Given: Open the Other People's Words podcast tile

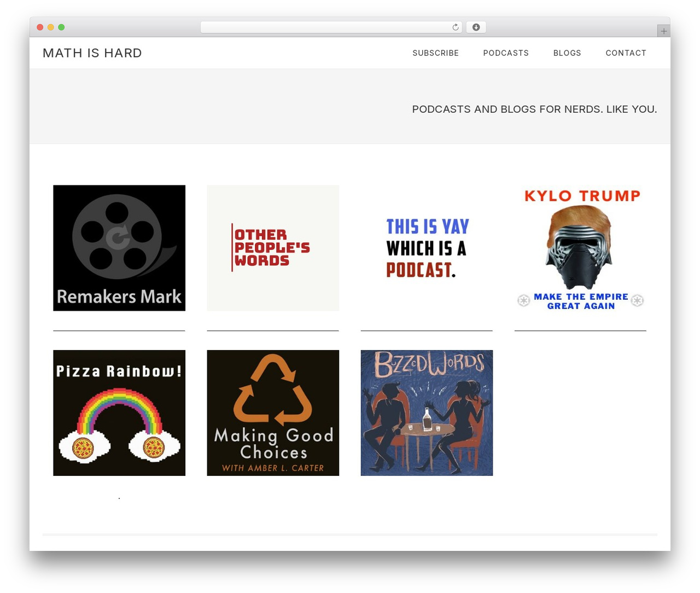Looking at the screenshot, I should [x=273, y=248].
